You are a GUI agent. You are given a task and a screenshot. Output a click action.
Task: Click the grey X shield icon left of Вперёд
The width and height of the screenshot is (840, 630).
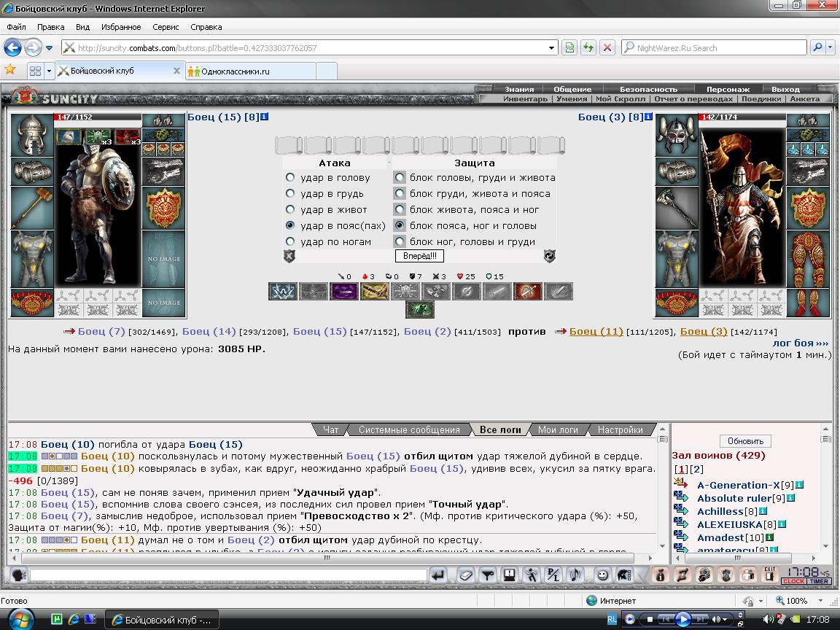click(x=289, y=256)
